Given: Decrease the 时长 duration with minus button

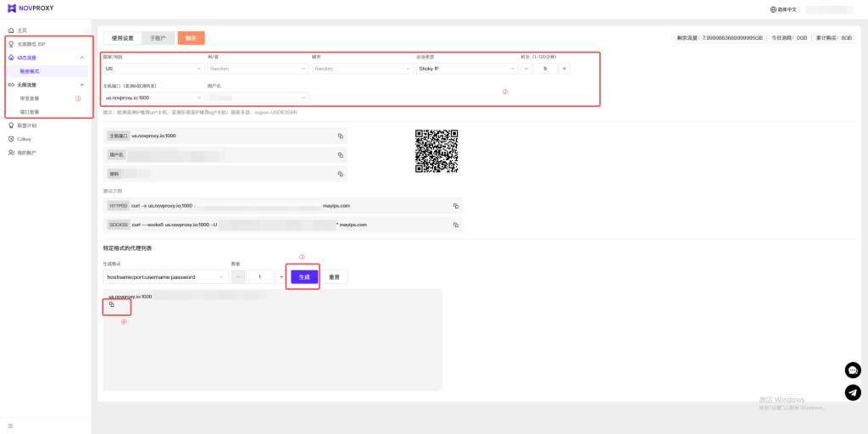Looking at the screenshot, I should pyautogui.click(x=526, y=69).
